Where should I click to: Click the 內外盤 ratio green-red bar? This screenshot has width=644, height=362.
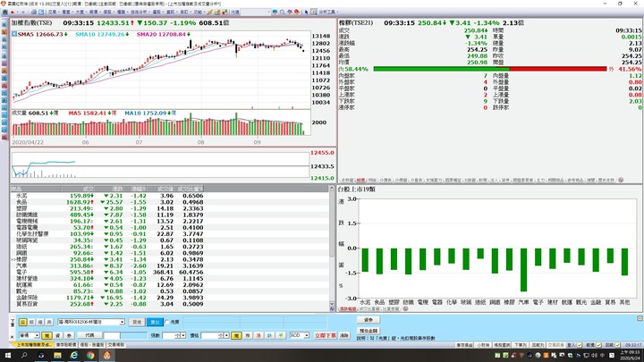[x=490, y=69]
